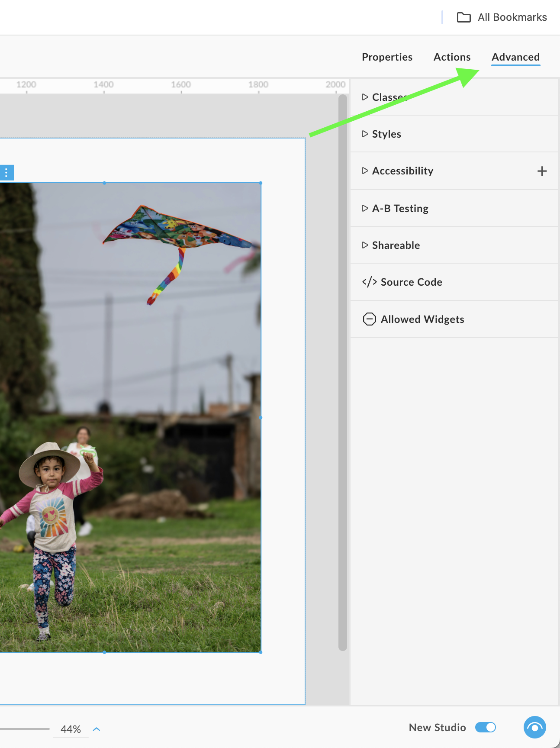Image resolution: width=560 pixels, height=748 pixels.
Task: Expand the Shareable section
Action: tap(454, 245)
